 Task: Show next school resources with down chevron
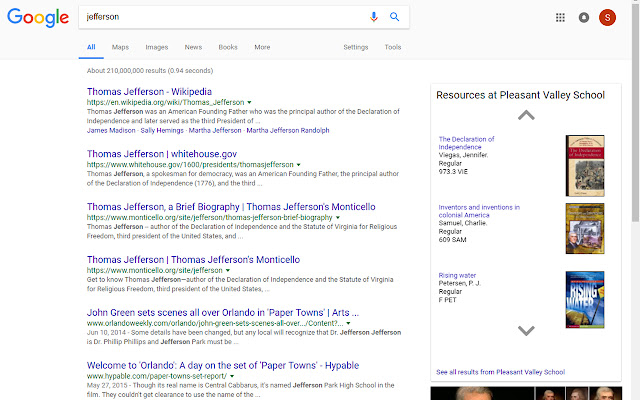(x=526, y=330)
